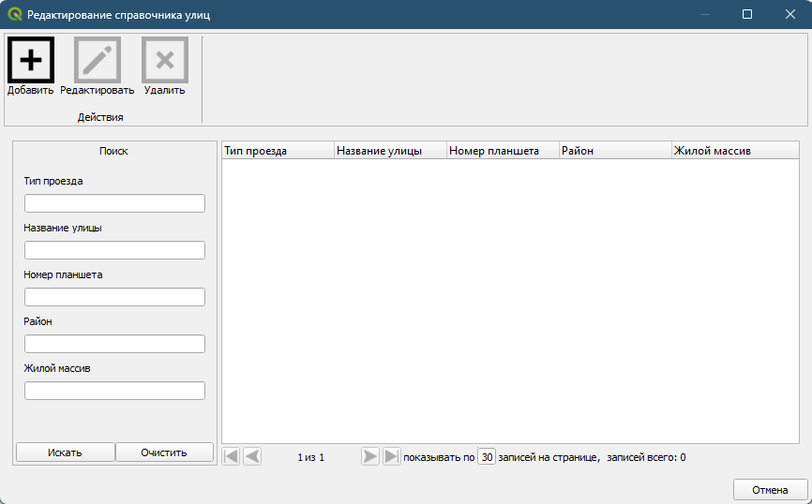Click the Добавить plus icon
812x504 pixels.
(x=31, y=60)
